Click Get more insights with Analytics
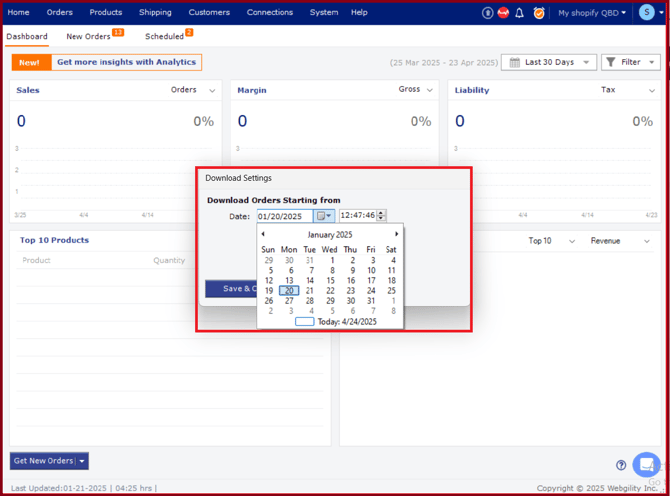The width and height of the screenshot is (670, 496). point(126,62)
